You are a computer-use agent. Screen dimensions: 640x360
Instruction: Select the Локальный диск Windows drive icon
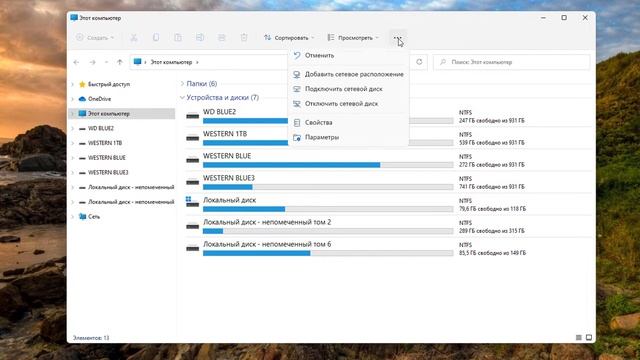click(x=192, y=202)
